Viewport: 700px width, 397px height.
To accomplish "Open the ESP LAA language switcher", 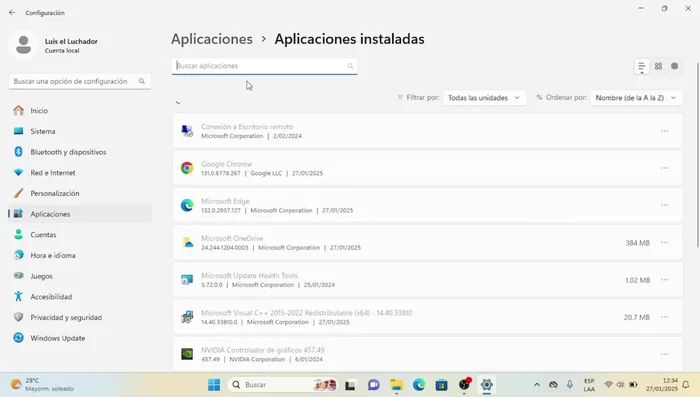I will tap(589, 384).
